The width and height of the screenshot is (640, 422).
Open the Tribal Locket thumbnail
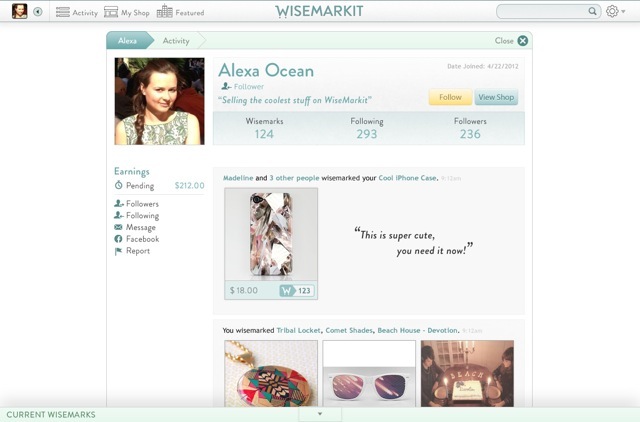click(x=271, y=373)
